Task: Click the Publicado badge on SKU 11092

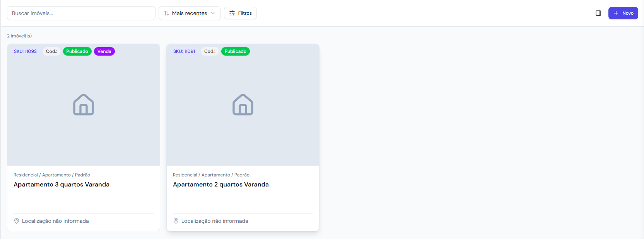Action: 77,51
